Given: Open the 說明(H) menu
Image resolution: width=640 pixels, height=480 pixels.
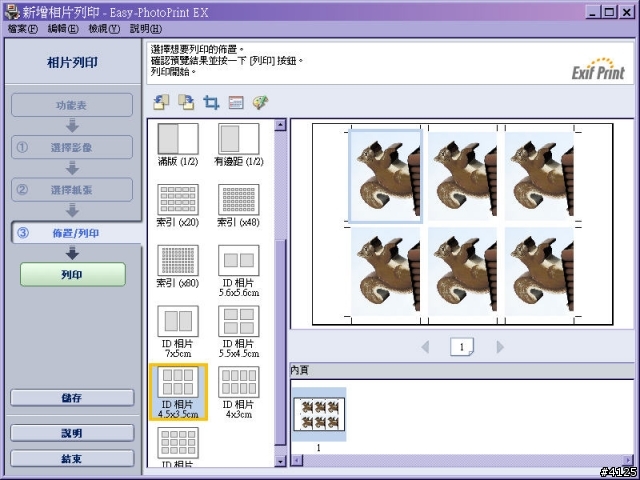Looking at the screenshot, I should [146, 29].
